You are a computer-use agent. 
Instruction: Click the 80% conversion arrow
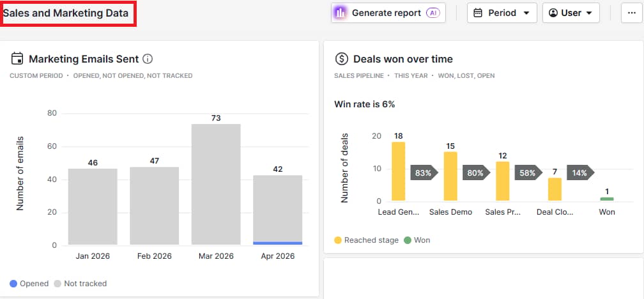[477, 173]
